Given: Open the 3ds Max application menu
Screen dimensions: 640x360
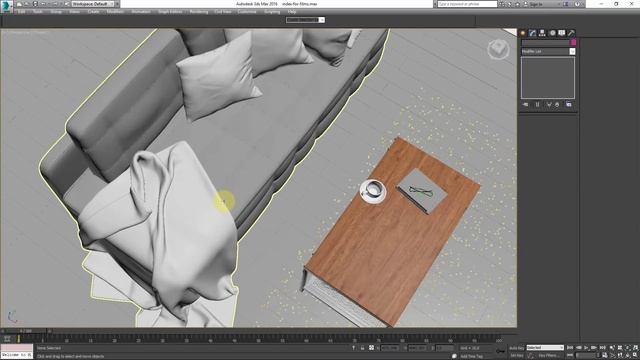Looking at the screenshot, I should (x=6, y=6).
